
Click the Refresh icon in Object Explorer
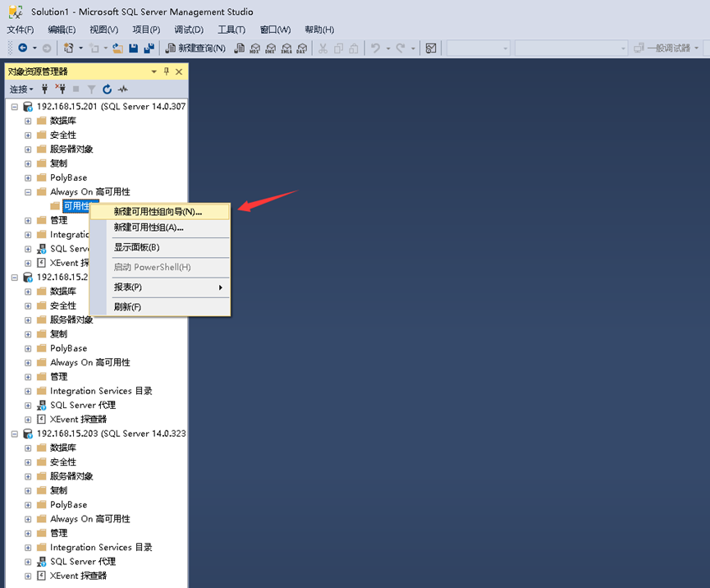point(107,89)
